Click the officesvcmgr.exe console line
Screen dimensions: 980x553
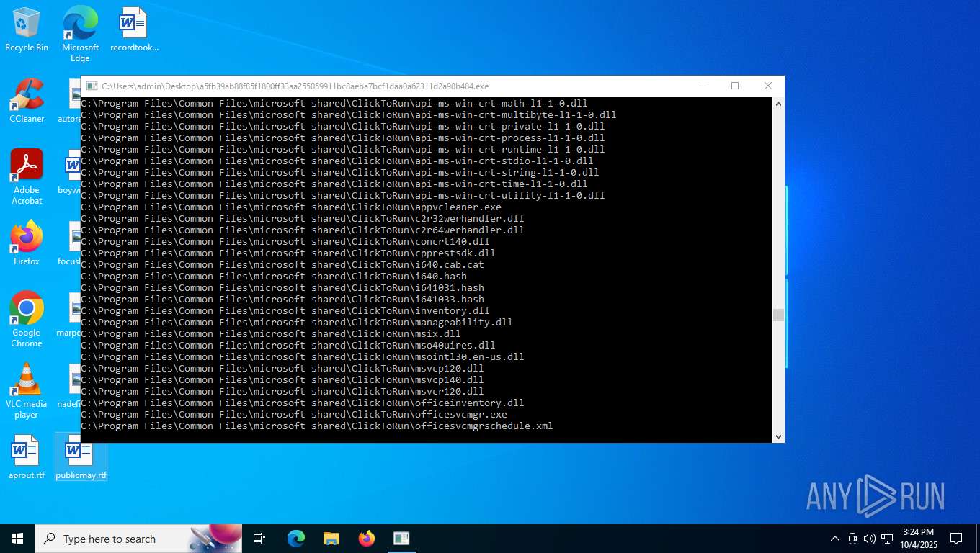tap(294, 415)
